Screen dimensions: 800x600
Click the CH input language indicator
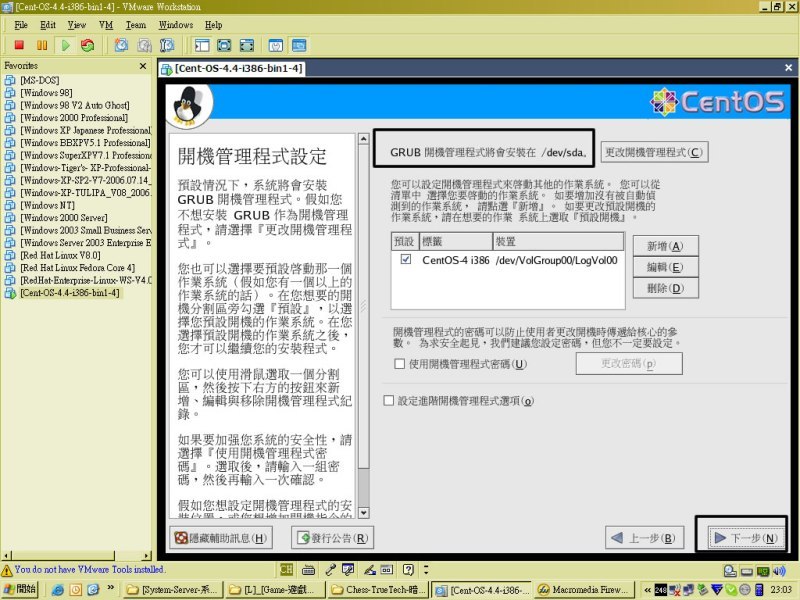(x=286, y=569)
